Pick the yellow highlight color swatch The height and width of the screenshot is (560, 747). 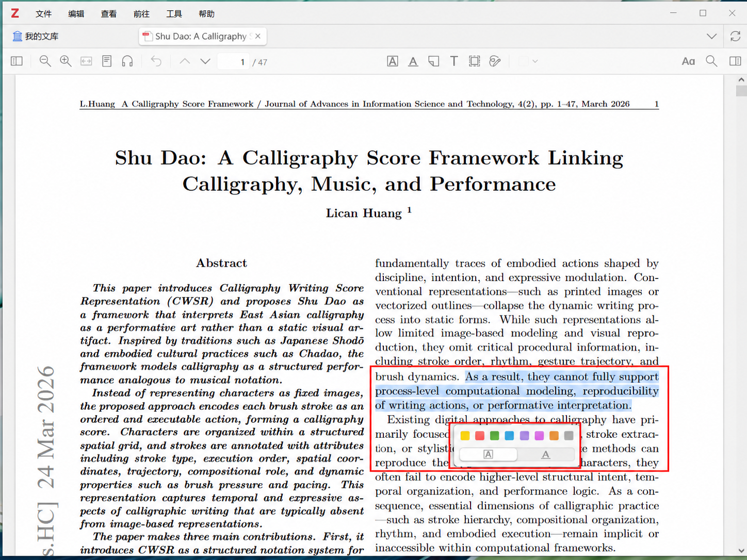(x=465, y=436)
